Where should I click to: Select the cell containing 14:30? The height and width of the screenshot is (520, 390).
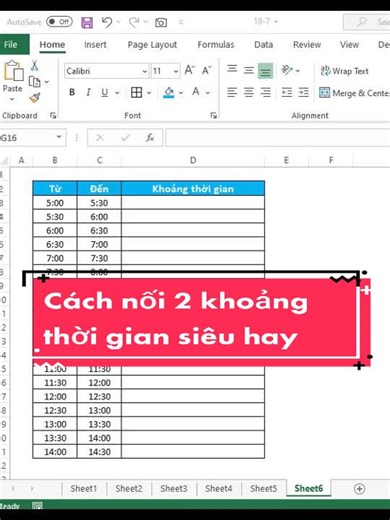tap(99, 452)
